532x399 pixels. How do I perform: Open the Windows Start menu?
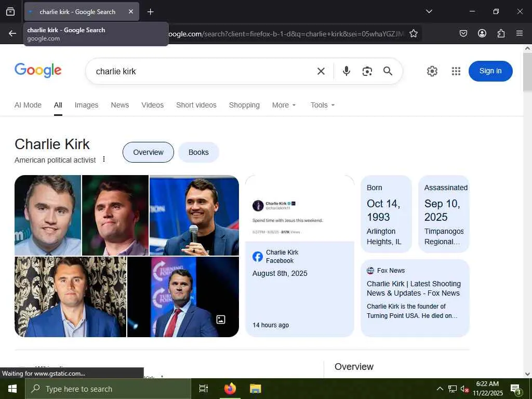coord(12,389)
